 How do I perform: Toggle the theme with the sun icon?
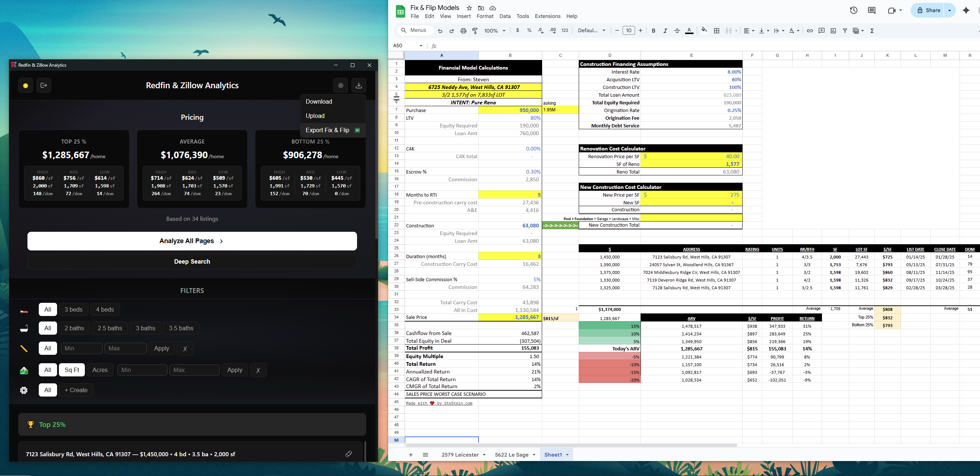25,85
